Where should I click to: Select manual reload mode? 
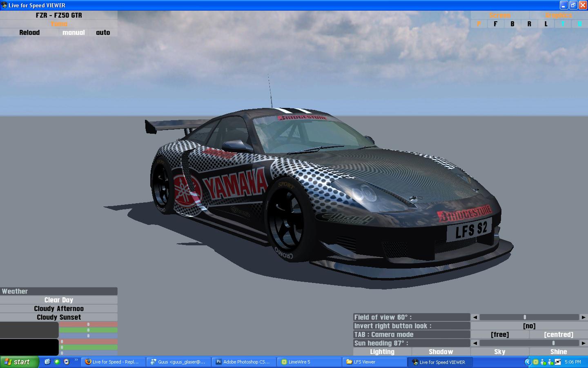pos(73,32)
